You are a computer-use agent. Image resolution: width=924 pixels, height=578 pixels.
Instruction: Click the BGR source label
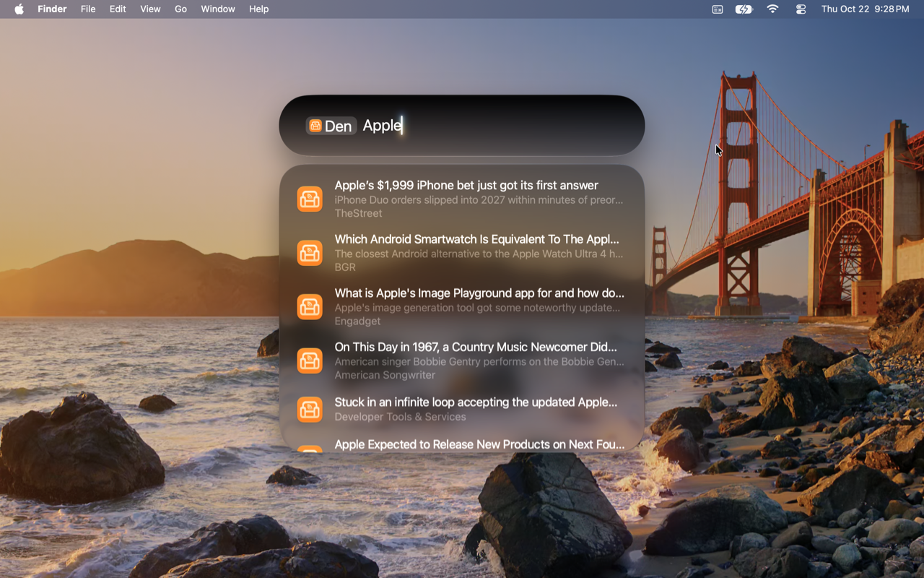click(345, 267)
